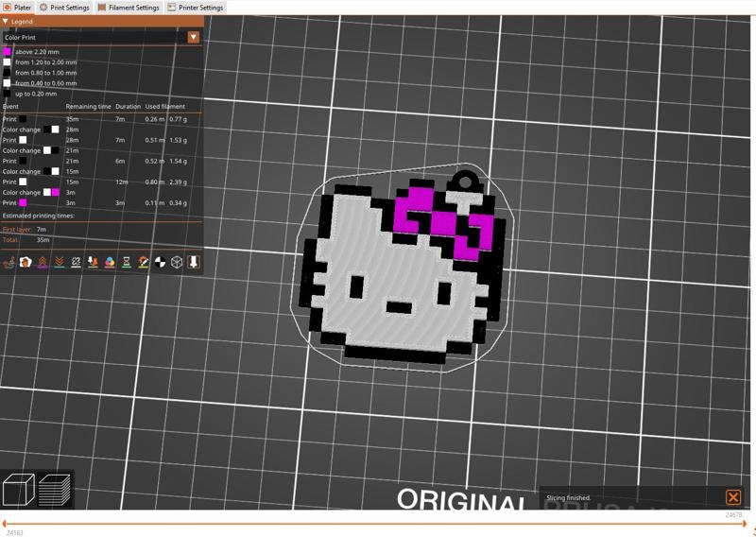Open the Color Print view dropdown
Screen dimensions: 756x537
click(194, 37)
